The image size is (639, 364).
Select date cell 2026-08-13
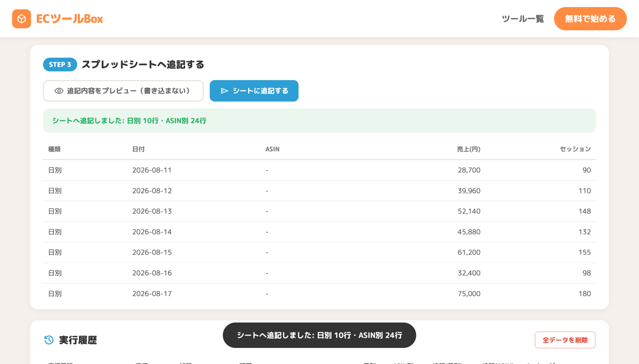[x=152, y=211]
